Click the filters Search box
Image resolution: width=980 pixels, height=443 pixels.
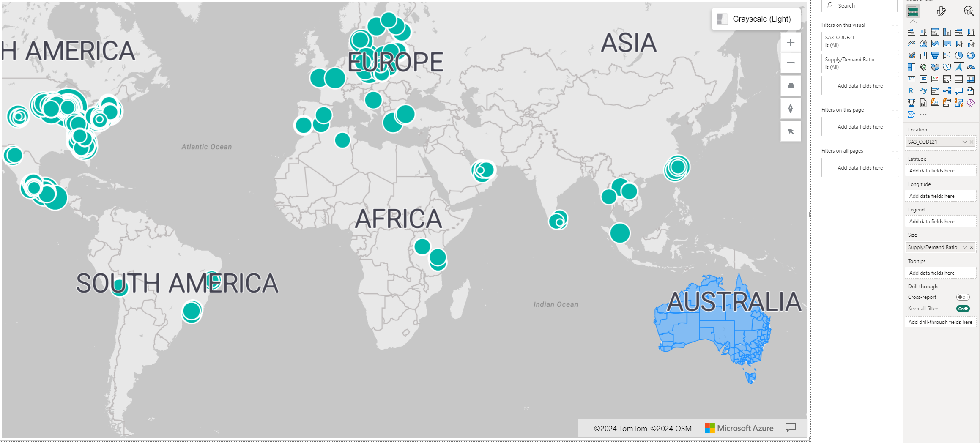coord(860,5)
